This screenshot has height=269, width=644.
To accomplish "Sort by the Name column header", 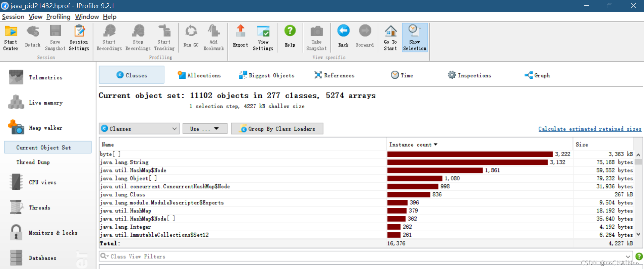I will (242, 144).
